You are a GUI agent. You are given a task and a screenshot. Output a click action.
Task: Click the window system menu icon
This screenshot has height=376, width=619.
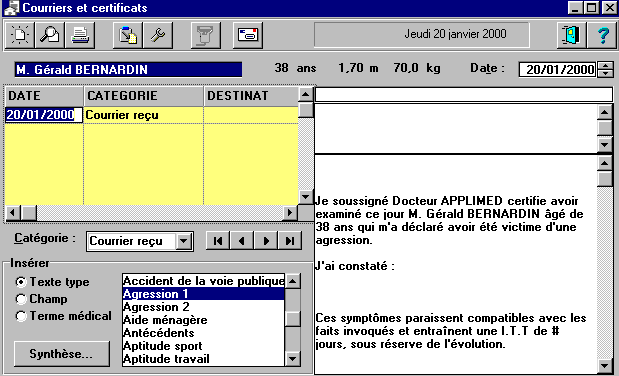(x=11, y=8)
